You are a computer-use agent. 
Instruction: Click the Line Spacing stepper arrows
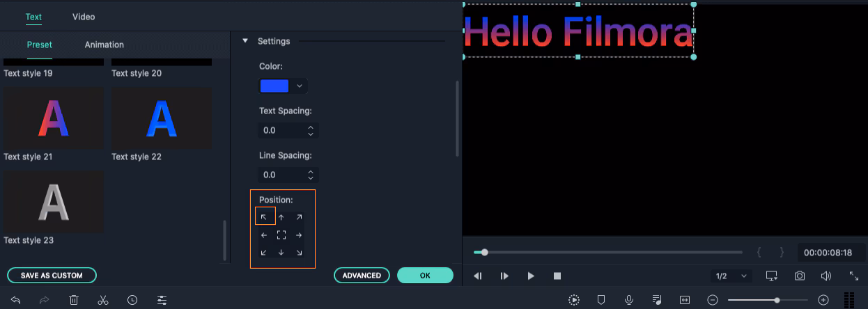point(311,175)
